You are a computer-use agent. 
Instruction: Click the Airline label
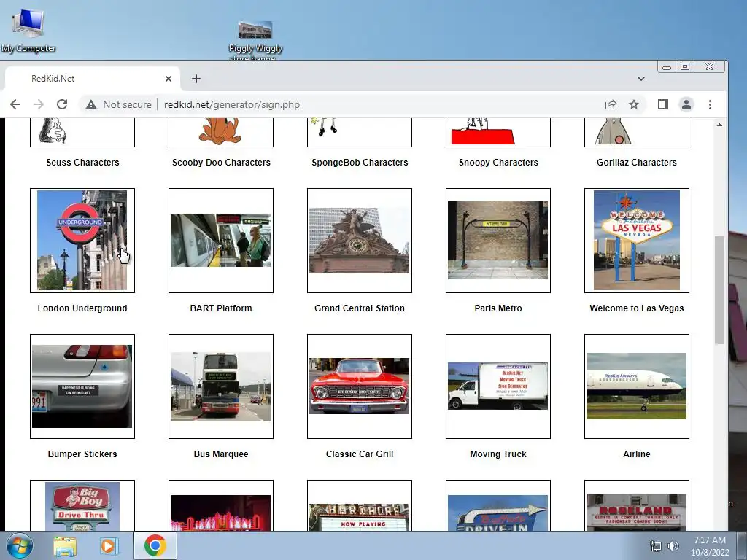[x=637, y=454]
